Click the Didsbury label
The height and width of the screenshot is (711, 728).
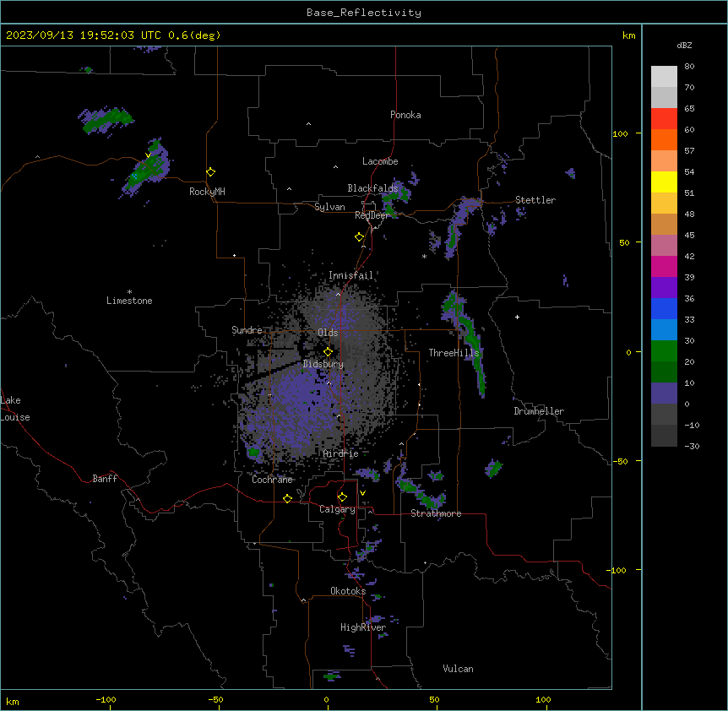pyautogui.click(x=323, y=364)
